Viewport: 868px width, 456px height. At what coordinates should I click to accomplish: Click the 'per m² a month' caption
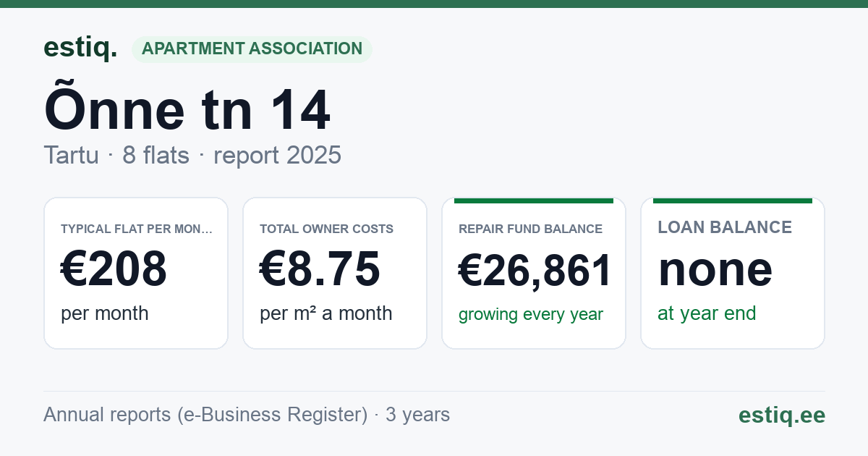pyautogui.click(x=326, y=313)
